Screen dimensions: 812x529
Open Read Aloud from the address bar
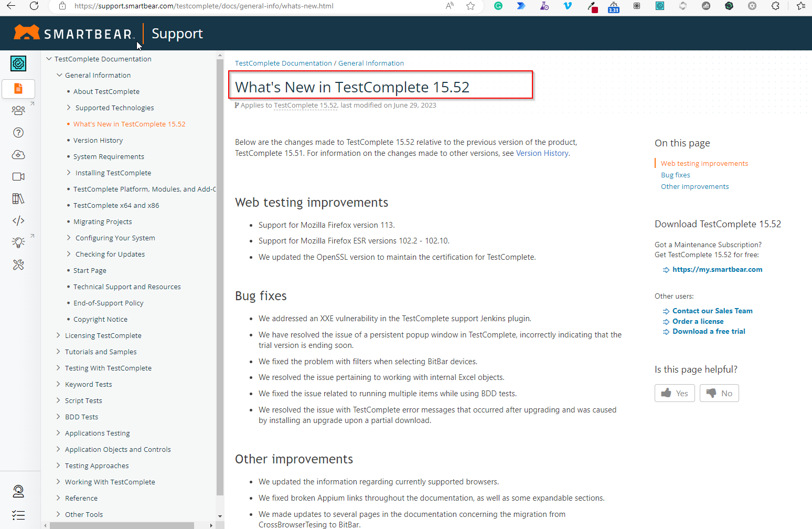(x=450, y=6)
